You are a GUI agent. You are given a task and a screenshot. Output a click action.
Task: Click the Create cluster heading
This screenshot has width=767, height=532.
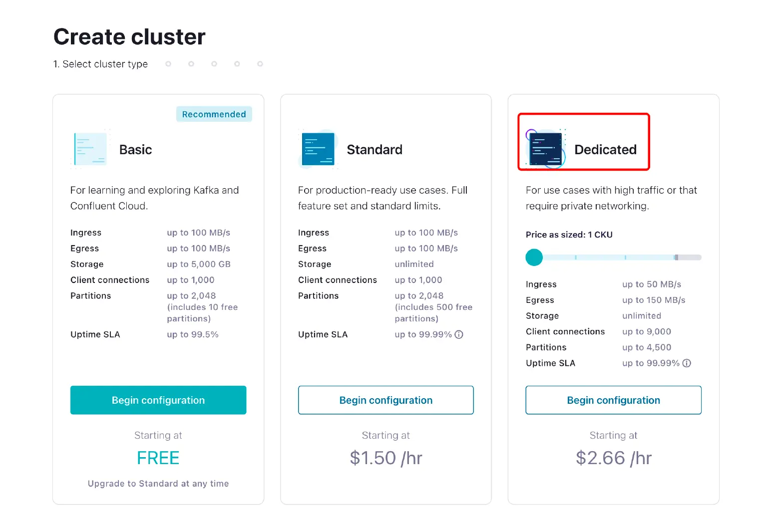[x=129, y=36]
